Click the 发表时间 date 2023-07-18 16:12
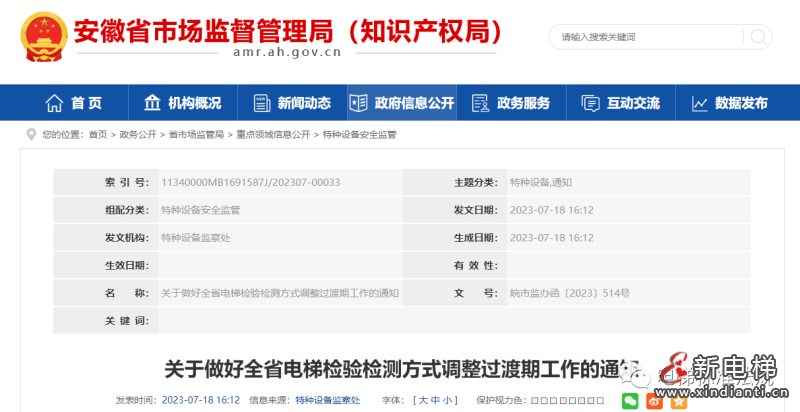This screenshot has width=800, height=412. point(201,400)
